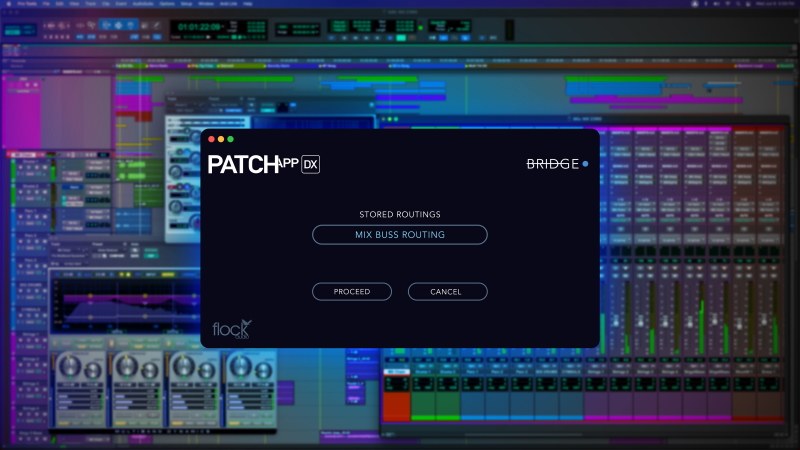800x450 pixels.
Task: Click the BRIDGE label text
Action: click(x=552, y=164)
